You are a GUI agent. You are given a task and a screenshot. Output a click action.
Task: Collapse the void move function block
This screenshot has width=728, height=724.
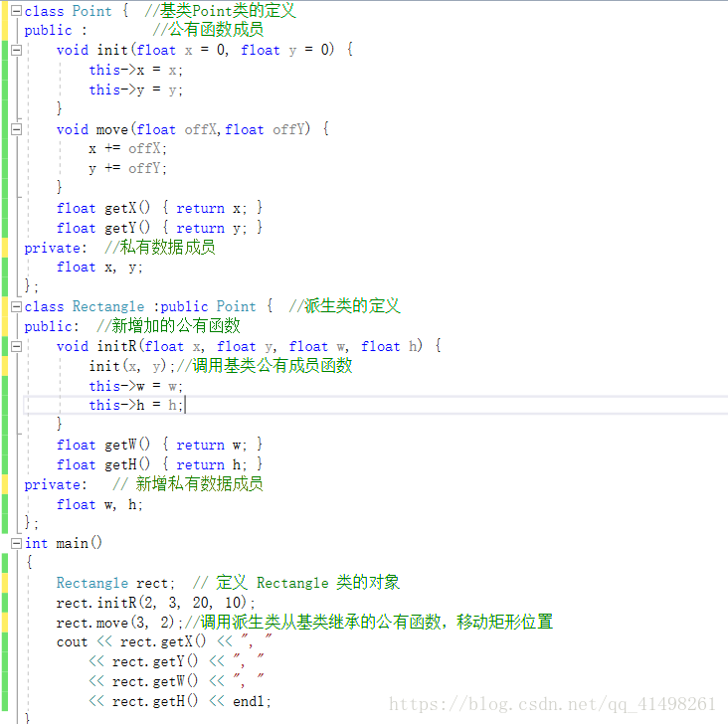[x=16, y=129]
